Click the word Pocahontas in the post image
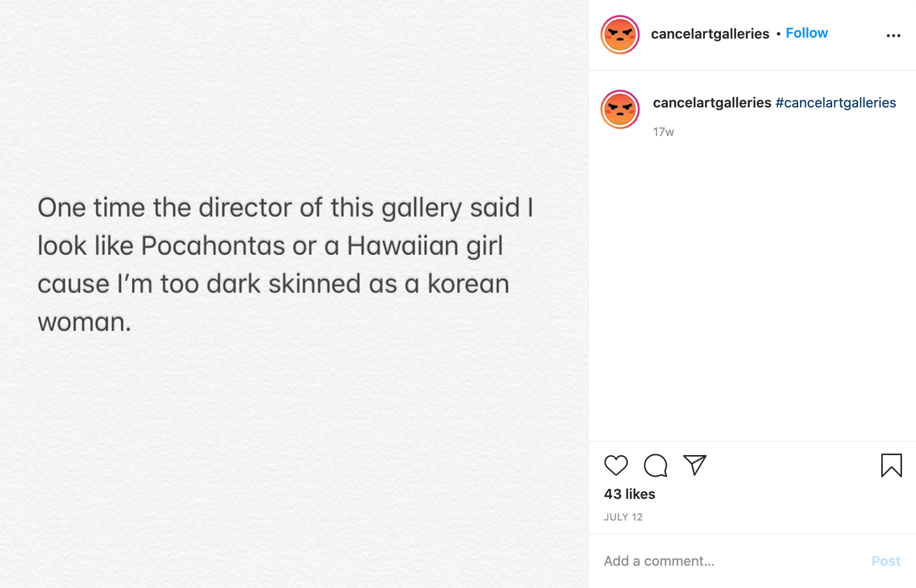The width and height of the screenshot is (916, 588). (213, 246)
